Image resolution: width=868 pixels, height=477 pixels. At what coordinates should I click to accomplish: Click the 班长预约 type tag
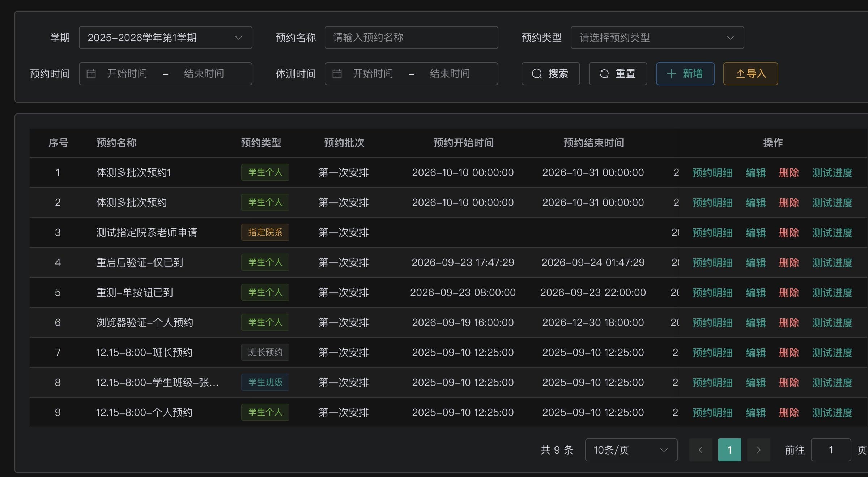tap(265, 352)
